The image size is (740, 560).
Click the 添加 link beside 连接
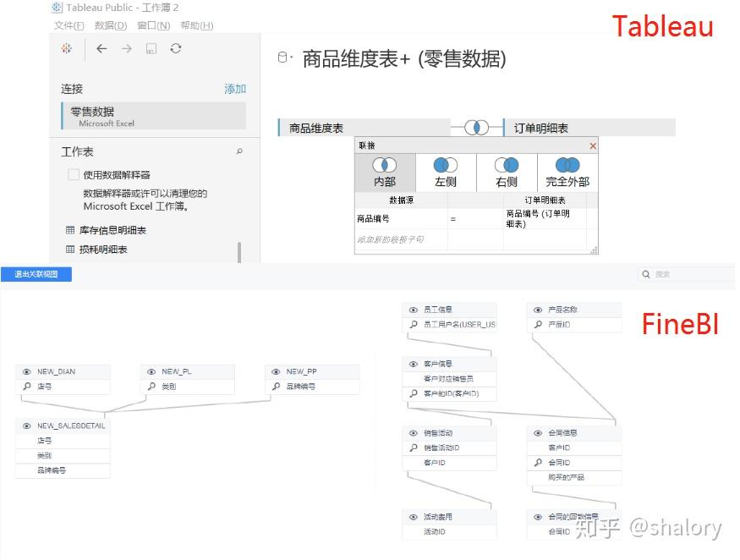234,88
